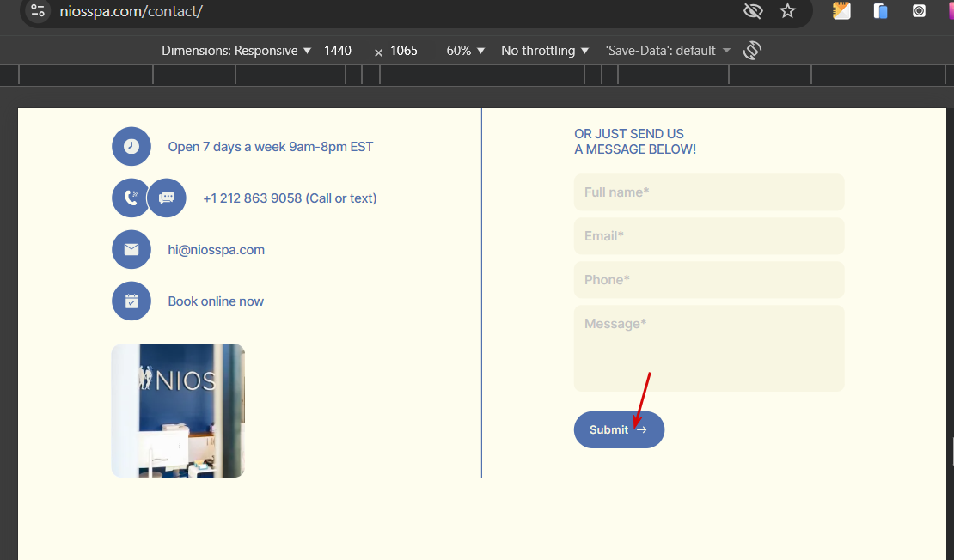Open the yellow notepad extension icon

tap(841, 10)
